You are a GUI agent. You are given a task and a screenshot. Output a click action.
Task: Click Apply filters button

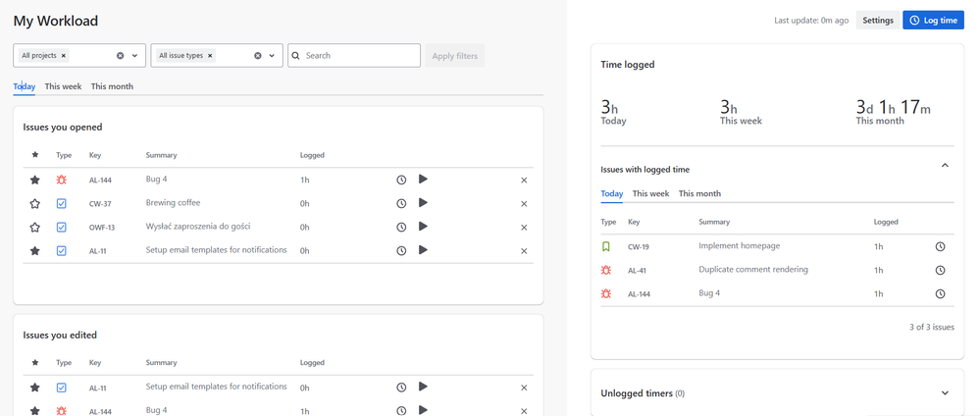pos(455,56)
